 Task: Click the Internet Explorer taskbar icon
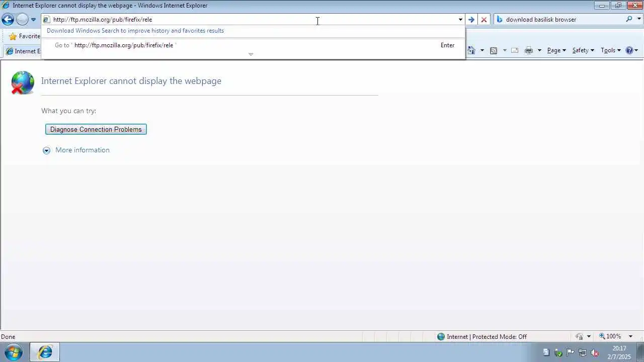(x=45, y=352)
